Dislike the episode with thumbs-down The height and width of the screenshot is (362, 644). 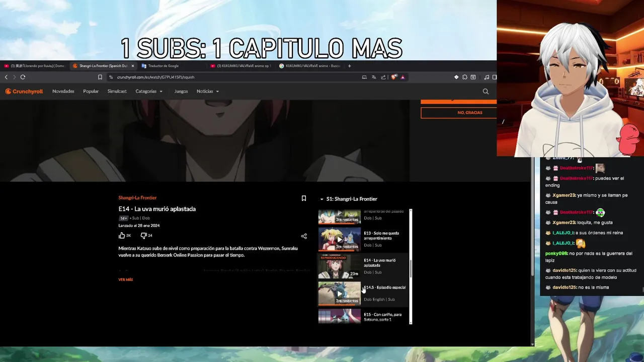143,235
